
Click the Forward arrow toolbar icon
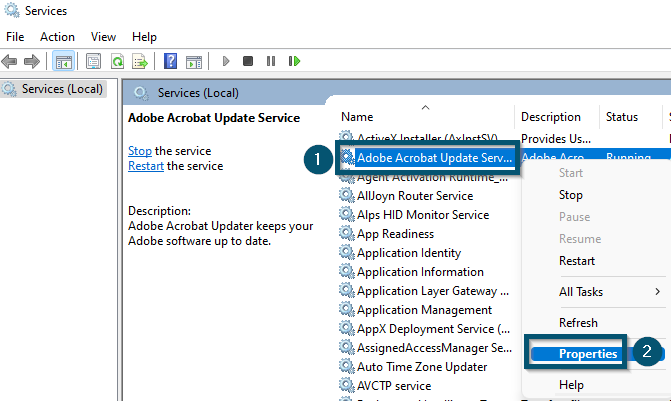click(x=32, y=61)
